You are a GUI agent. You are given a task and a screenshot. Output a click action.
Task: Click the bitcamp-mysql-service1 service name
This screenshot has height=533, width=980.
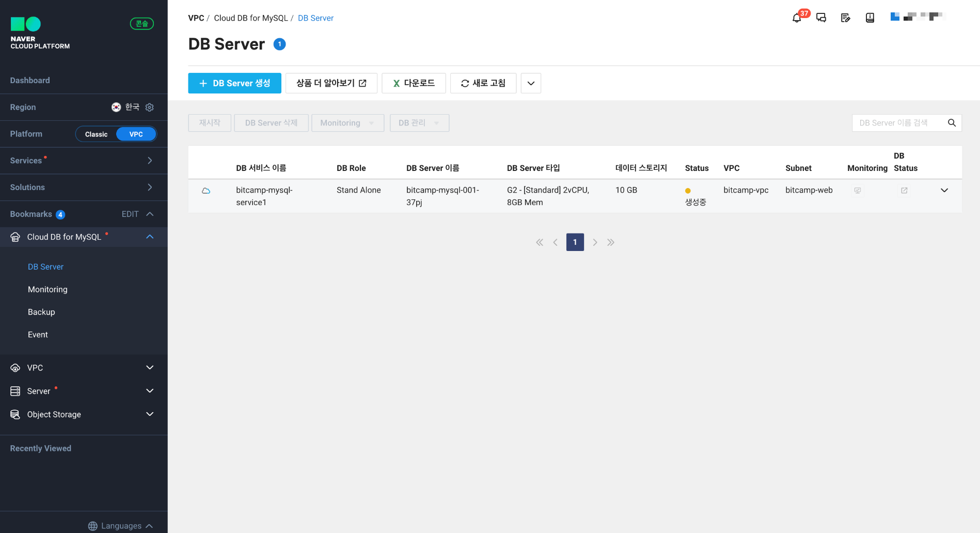coord(264,196)
